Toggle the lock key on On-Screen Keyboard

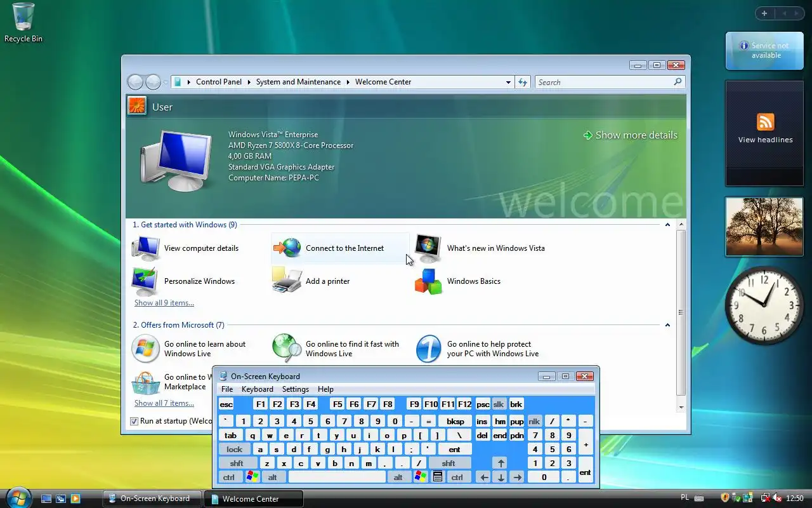tap(235, 449)
